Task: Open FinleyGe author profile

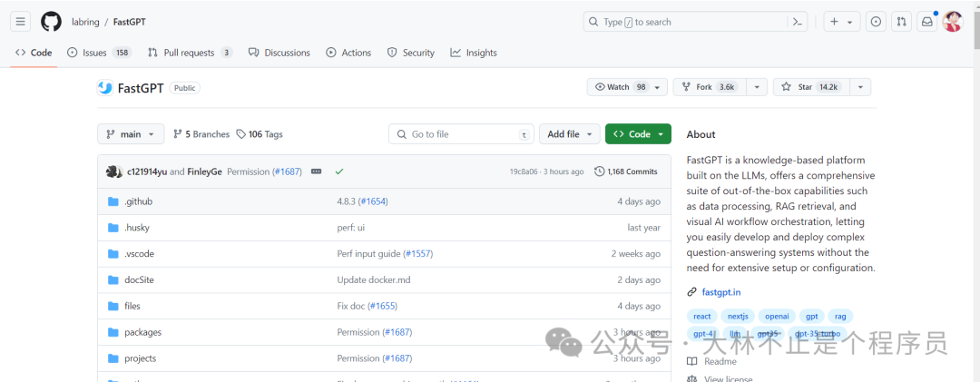Action: coord(204,171)
